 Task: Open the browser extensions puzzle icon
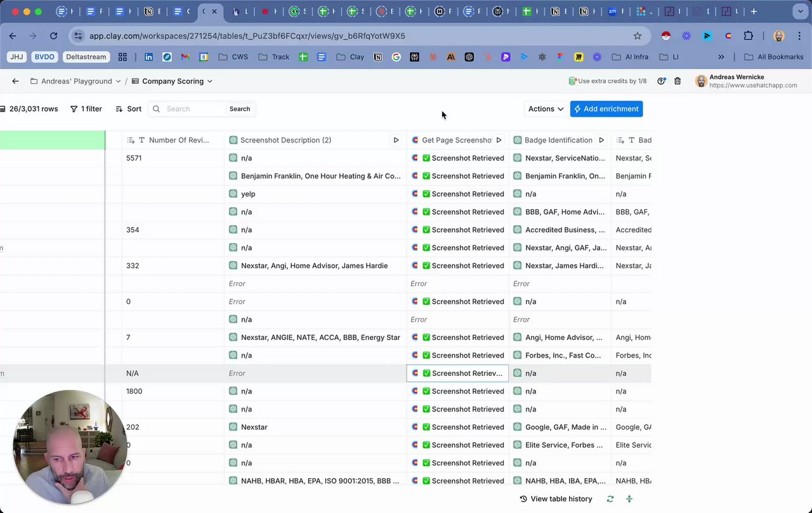(x=749, y=36)
